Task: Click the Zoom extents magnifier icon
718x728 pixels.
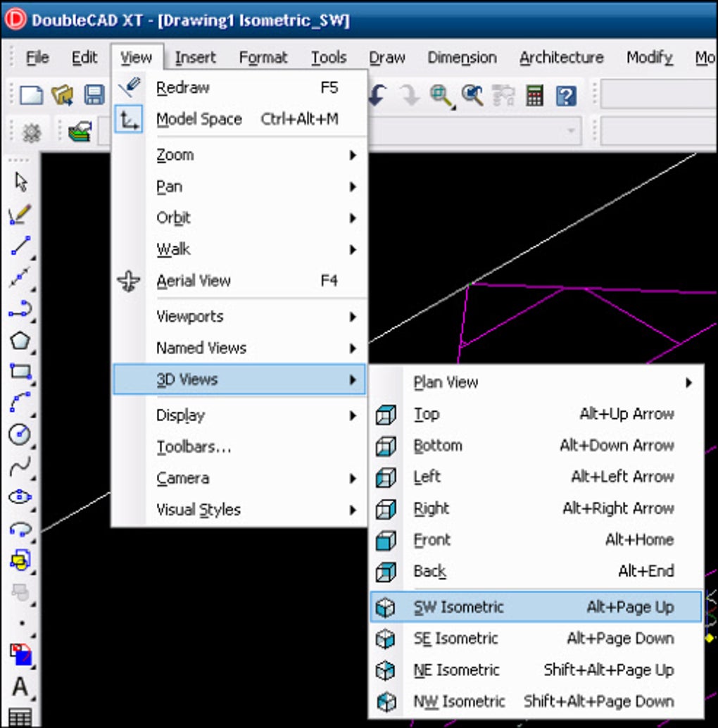Action: click(x=472, y=95)
